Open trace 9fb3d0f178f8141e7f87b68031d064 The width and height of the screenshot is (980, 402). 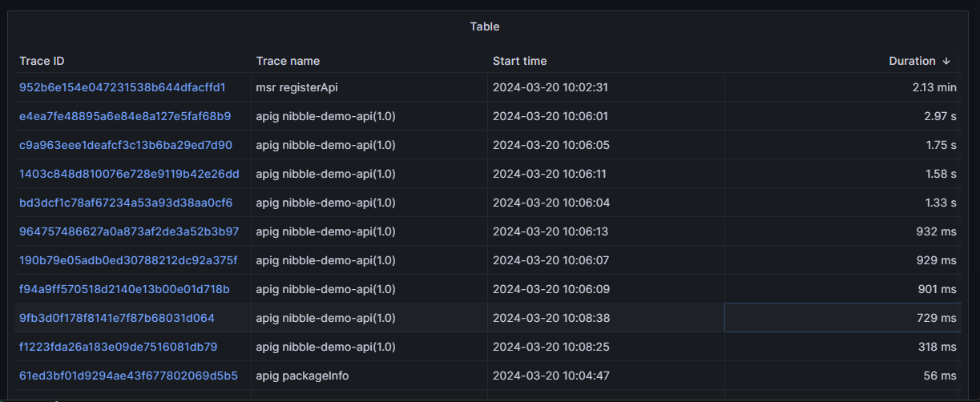tap(117, 318)
